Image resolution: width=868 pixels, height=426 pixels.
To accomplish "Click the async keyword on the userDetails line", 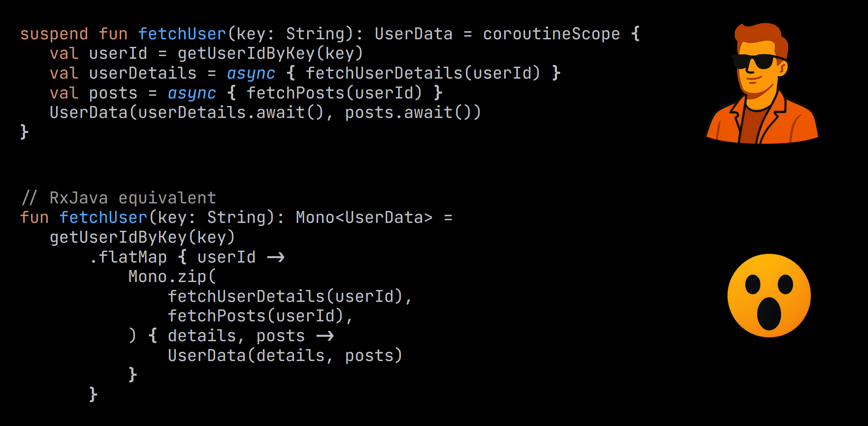I will point(251,73).
